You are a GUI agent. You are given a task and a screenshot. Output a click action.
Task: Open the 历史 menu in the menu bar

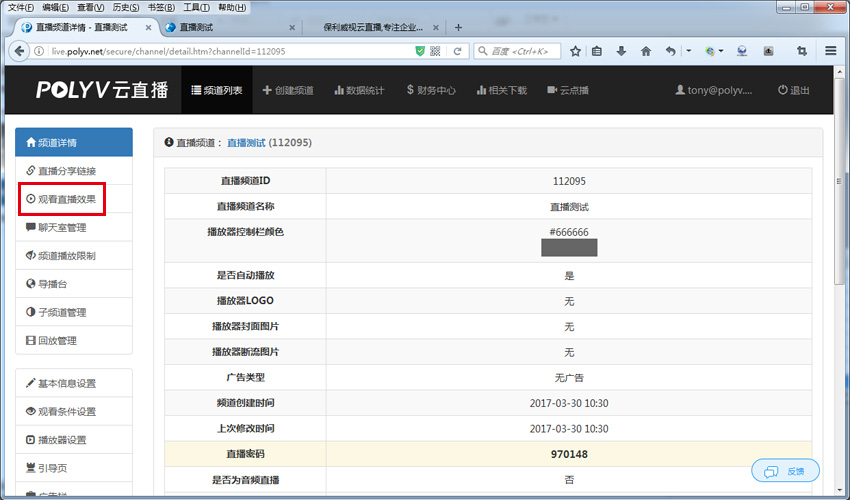[124, 7]
